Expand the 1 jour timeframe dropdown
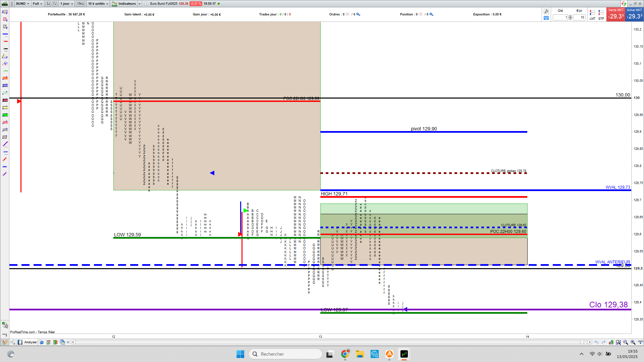 tap(66, 4)
